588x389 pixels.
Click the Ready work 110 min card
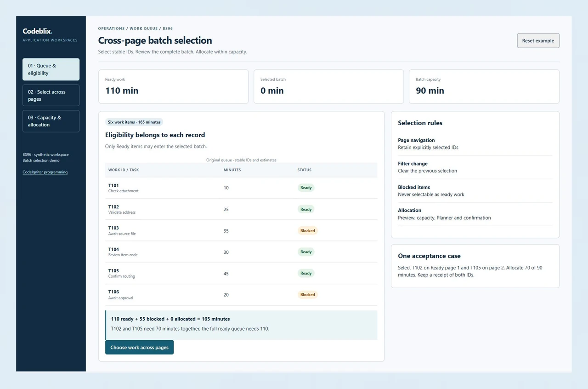[173, 86]
